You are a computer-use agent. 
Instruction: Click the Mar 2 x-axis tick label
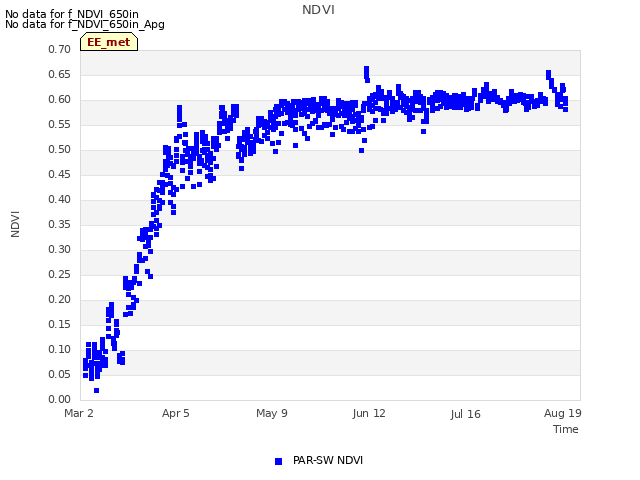[x=79, y=413]
